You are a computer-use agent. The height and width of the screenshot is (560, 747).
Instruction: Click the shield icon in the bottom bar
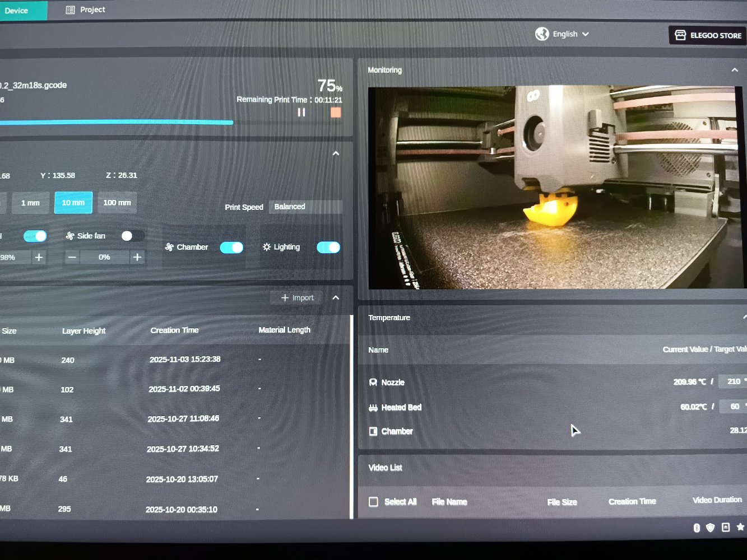711,528
